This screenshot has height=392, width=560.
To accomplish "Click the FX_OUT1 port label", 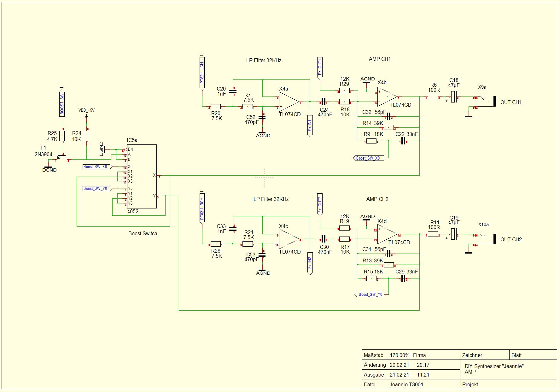I will pyautogui.click(x=320, y=68).
